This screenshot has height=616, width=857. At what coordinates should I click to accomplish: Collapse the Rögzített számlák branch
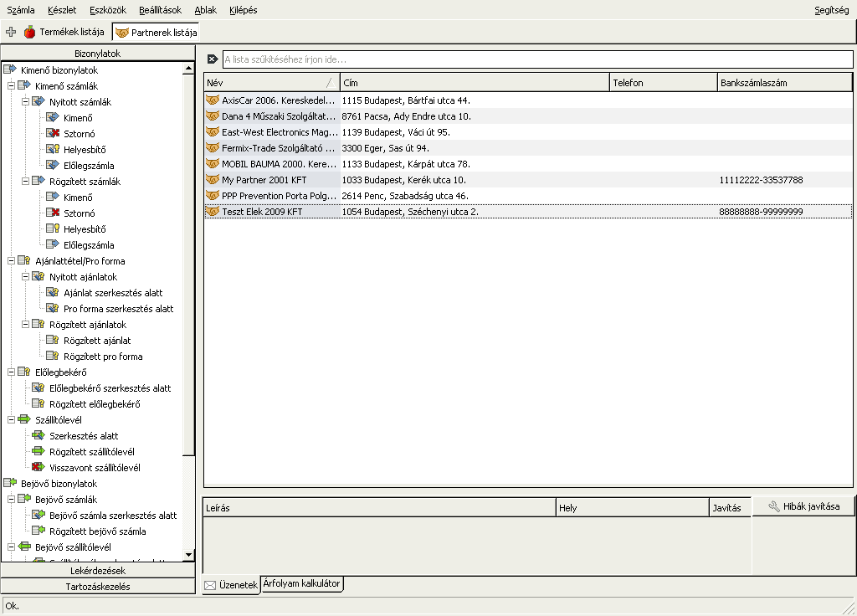pyautogui.click(x=25, y=181)
